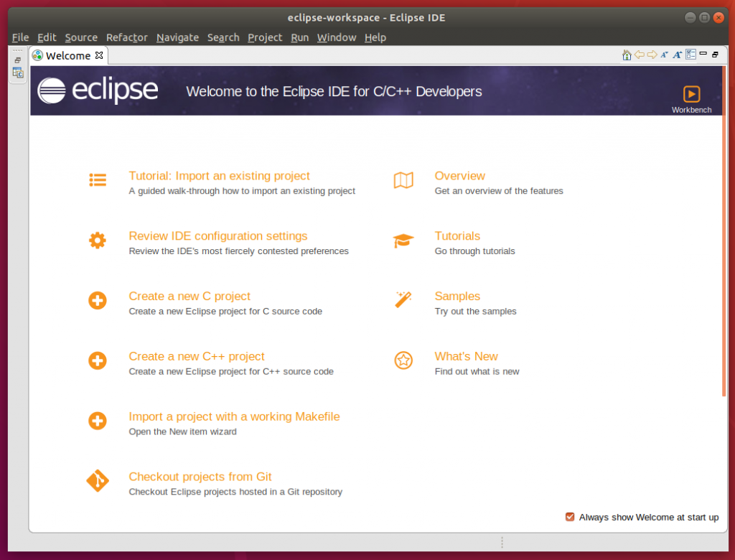Screen dimensions: 735x560
Task: Click the Workbench play icon
Action: click(691, 94)
